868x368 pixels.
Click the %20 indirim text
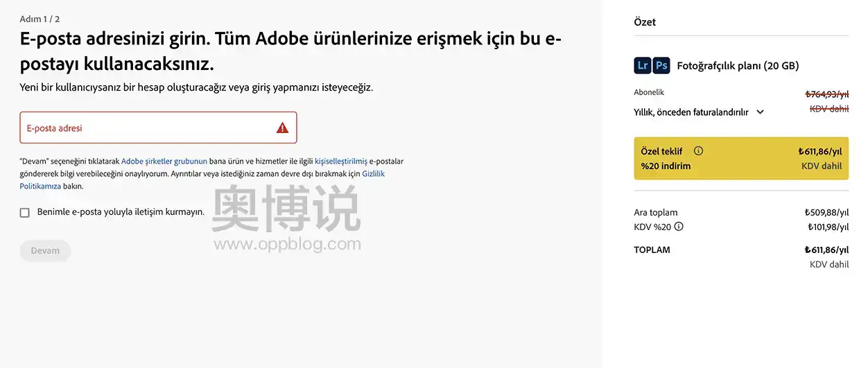[x=666, y=166]
